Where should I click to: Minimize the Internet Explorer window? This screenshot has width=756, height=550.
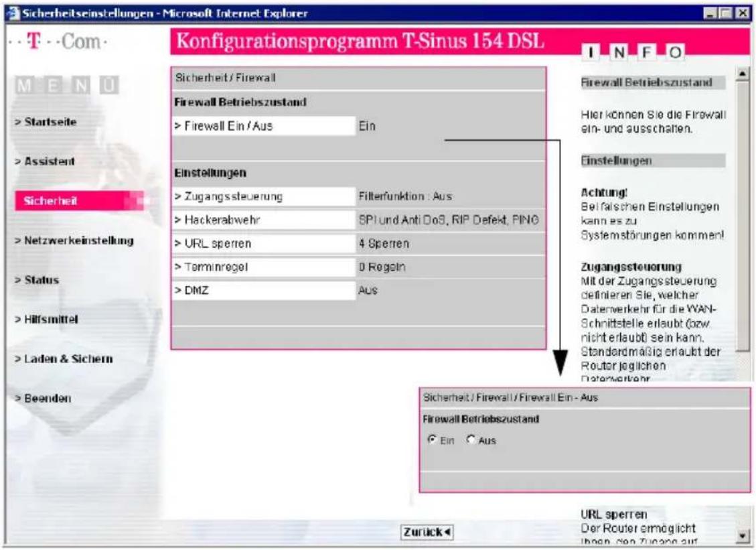(710, 13)
